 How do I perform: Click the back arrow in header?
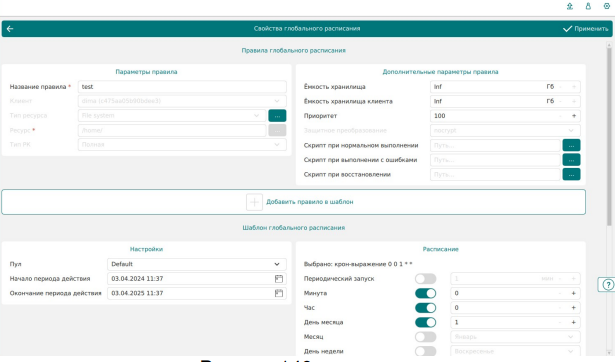pyautogui.click(x=10, y=29)
